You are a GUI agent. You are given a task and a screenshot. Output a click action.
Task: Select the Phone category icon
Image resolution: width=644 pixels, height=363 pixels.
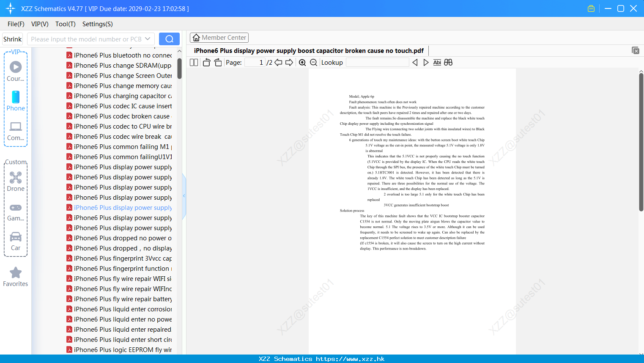tap(16, 101)
